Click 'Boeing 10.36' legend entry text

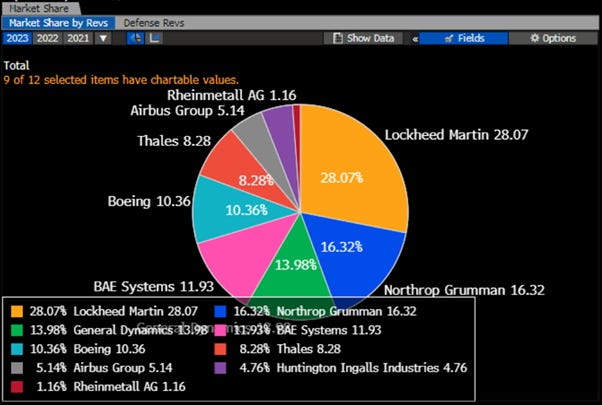(109, 349)
